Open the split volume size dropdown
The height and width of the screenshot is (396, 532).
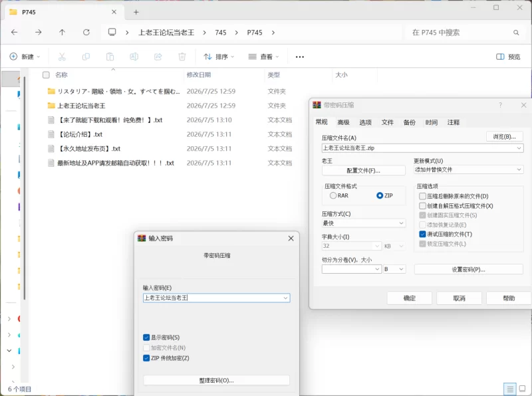point(377,269)
